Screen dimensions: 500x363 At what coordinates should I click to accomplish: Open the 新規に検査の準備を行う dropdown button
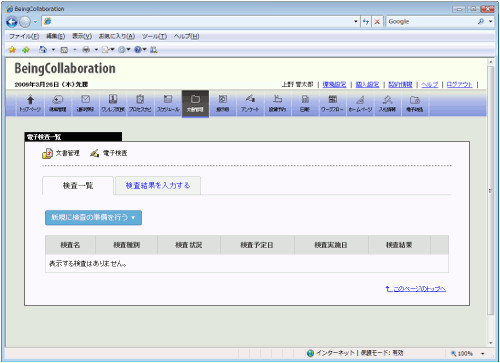[x=93, y=218]
